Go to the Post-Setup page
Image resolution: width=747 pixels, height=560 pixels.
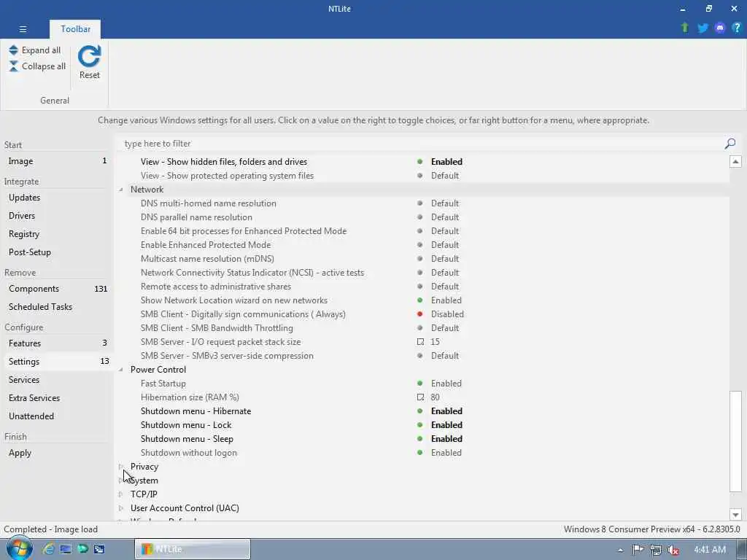click(x=56, y=252)
